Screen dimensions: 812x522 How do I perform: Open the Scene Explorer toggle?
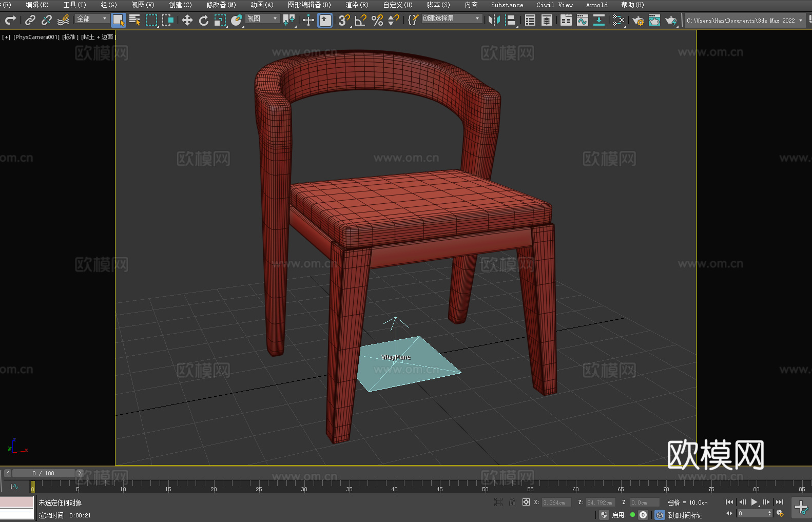tap(530, 20)
